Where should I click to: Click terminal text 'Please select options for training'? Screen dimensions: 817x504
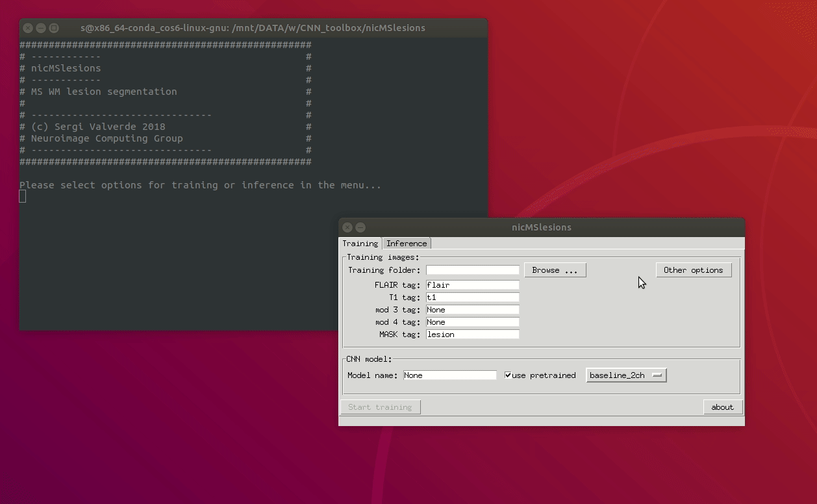pos(119,185)
